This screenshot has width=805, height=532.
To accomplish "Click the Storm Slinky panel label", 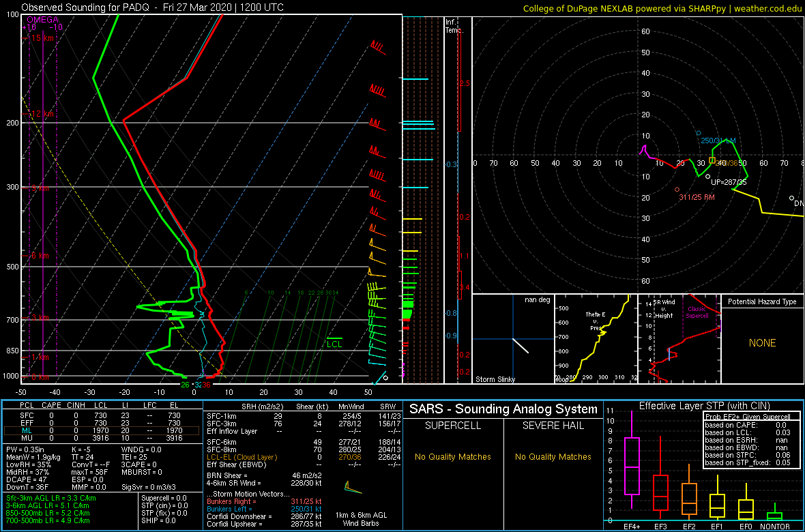I will 495,379.
